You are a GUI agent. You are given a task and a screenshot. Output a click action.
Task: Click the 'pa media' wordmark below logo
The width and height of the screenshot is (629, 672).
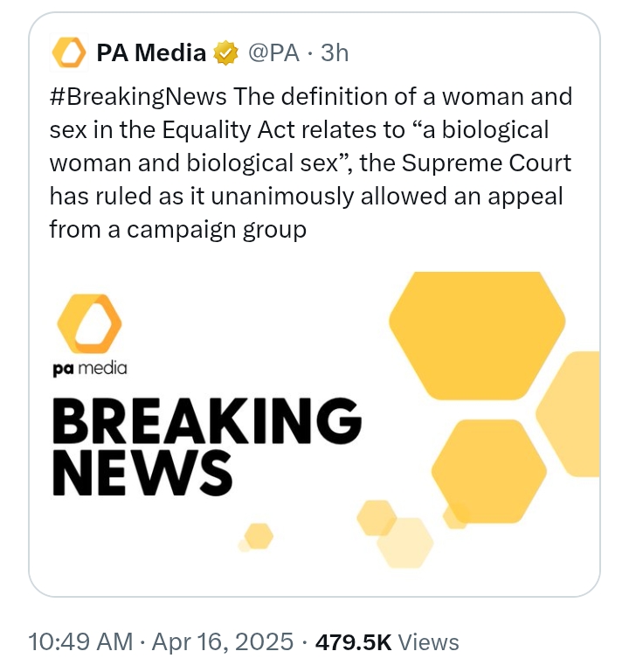(90, 369)
